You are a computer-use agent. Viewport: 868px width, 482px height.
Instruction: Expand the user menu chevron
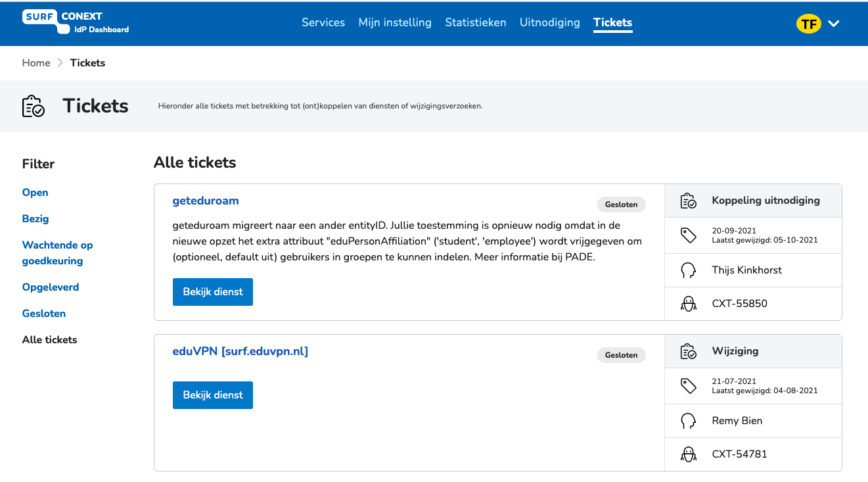pos(833,24)
